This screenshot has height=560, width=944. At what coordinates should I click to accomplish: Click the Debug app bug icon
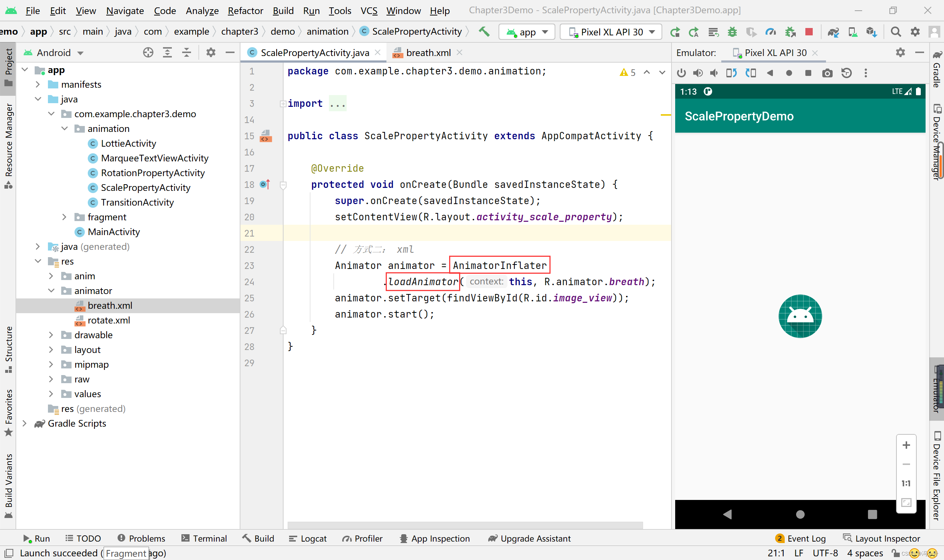(x=732, y=32)
